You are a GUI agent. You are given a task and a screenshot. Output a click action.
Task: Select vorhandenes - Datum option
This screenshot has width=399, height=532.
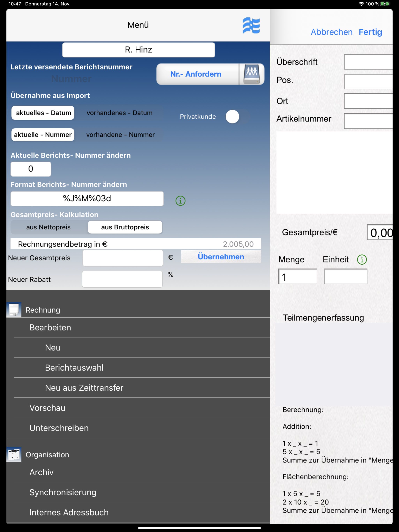point(120,113)
